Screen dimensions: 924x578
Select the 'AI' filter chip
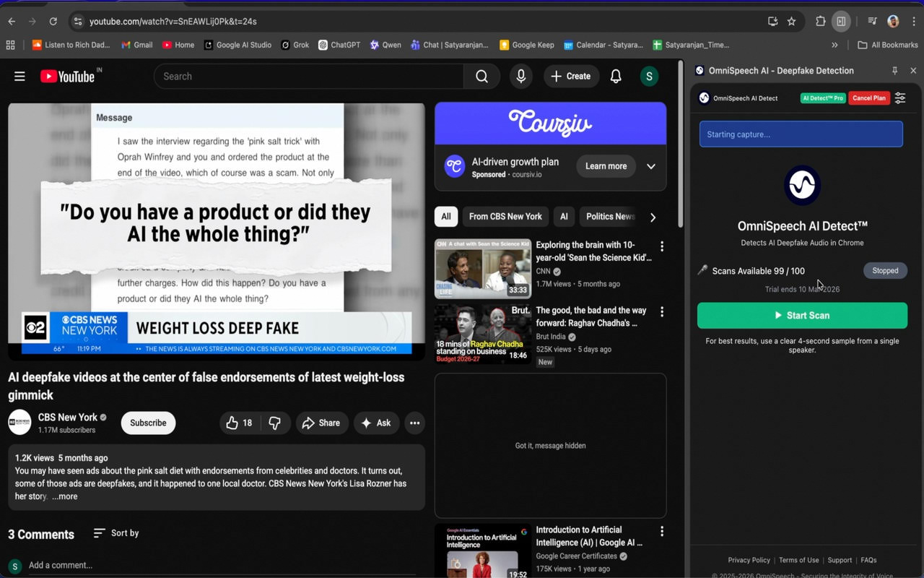[564, 217]
